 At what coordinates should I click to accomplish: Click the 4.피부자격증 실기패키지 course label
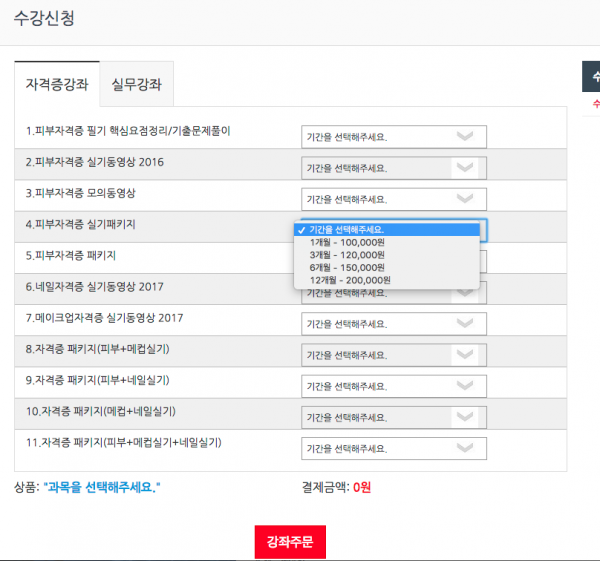click(x=81, y=225)
